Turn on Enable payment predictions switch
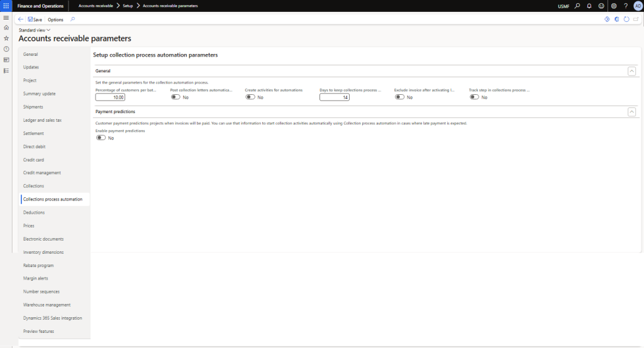This screenshot has height=348, width=644. point(101,138)
